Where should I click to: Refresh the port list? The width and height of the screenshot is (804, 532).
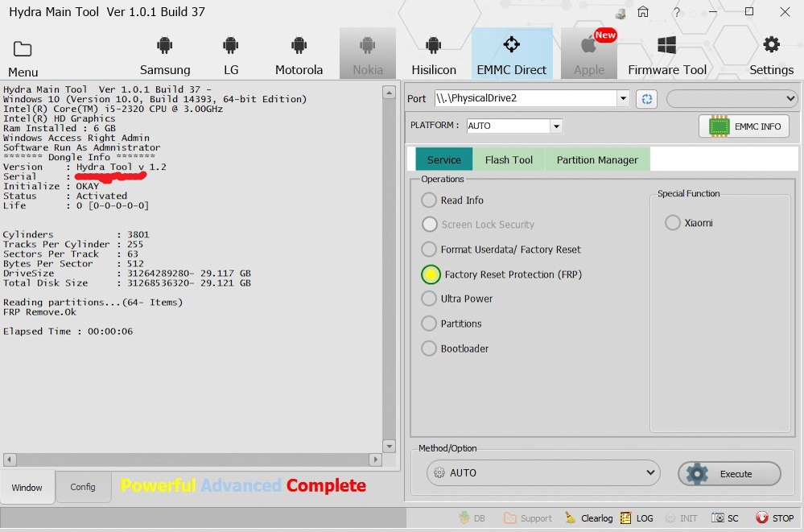pyautogui.click(x=646, y=98)
